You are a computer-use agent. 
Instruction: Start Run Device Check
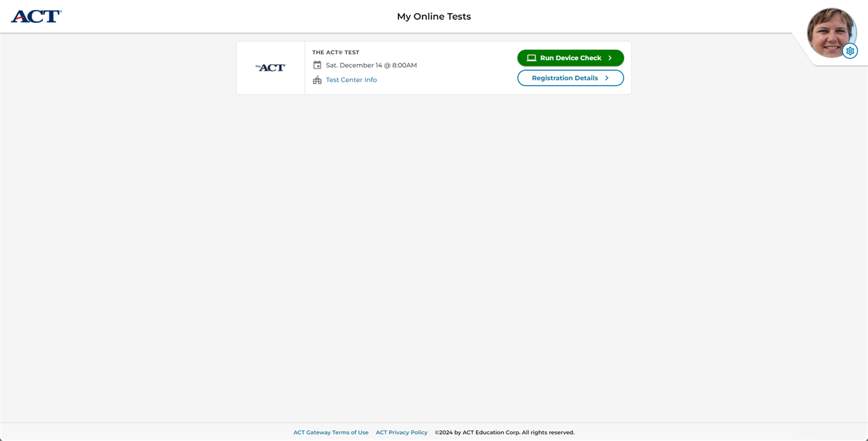pyautogui.click(x=570, y=57)
